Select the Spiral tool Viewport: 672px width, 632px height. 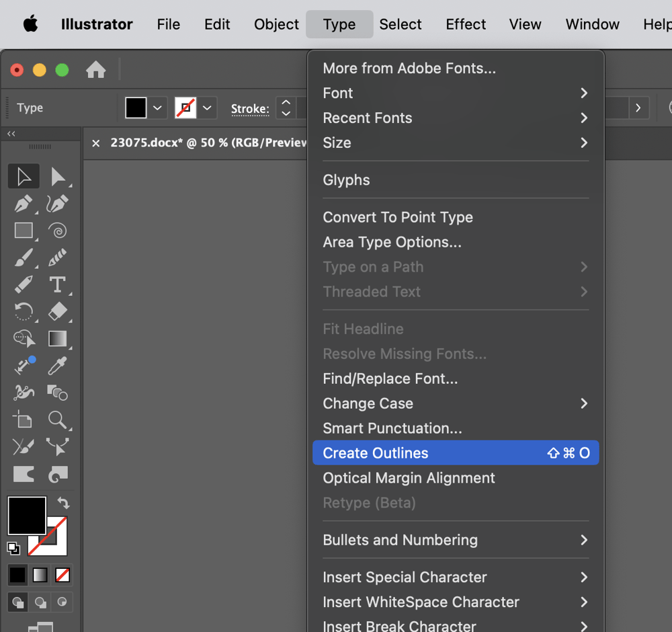[x=57, y=231]
